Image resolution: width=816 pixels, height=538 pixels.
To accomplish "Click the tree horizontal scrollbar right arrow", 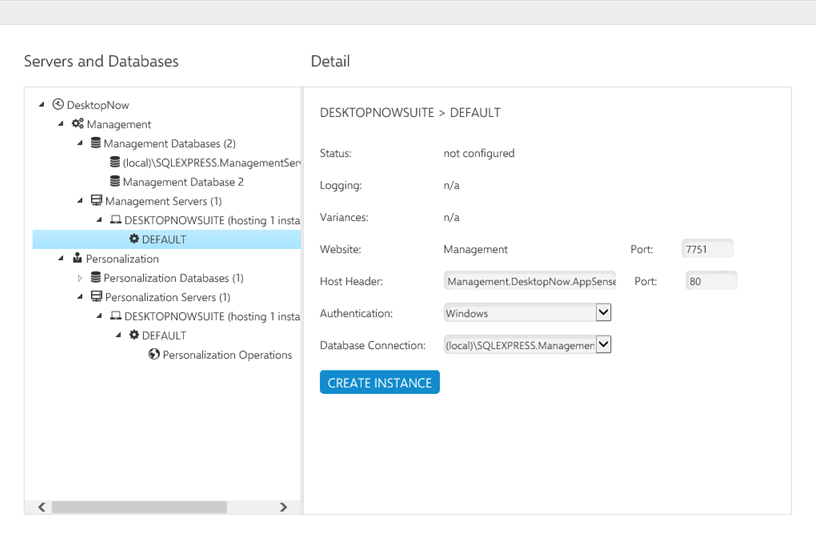I will (x=283, y=507).
